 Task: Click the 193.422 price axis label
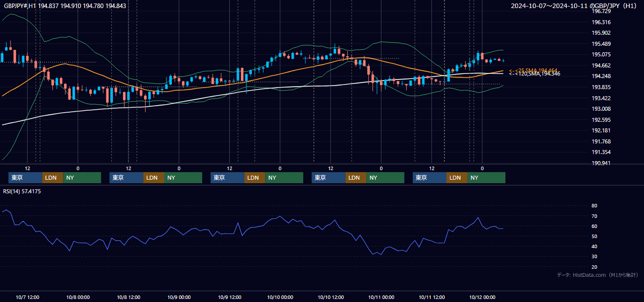tap(601, 98)
